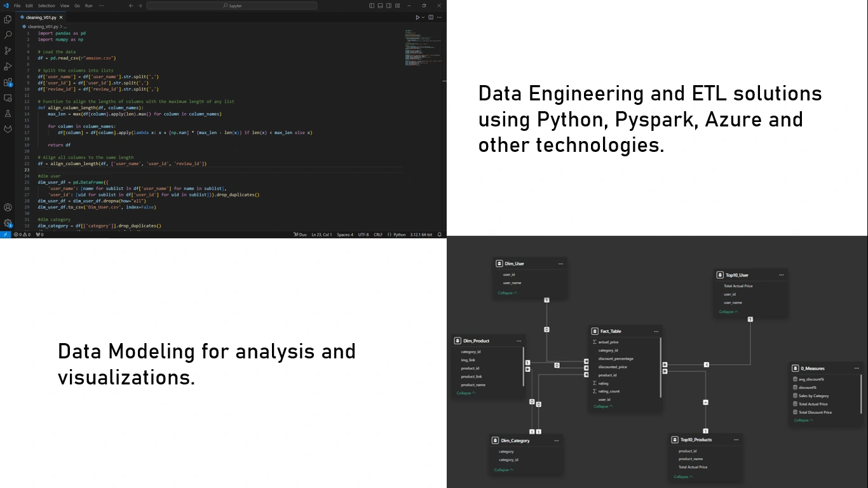Click the scrollbar of Dim_Product table
Image resolution: width=868 pixels, height=488 pixels.
pos(524,365)
